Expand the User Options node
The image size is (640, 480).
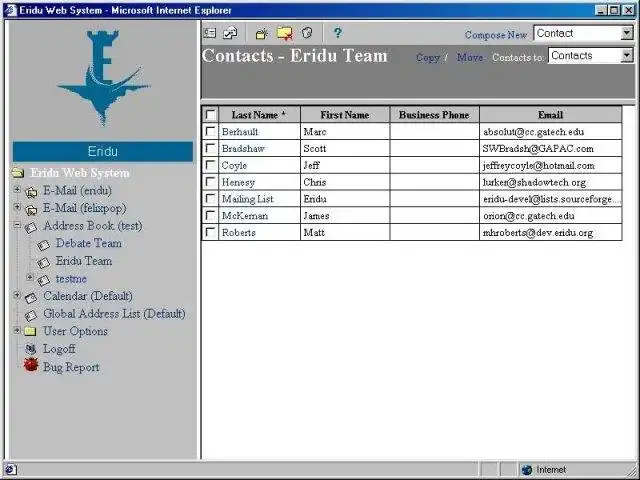click(17, 330)
